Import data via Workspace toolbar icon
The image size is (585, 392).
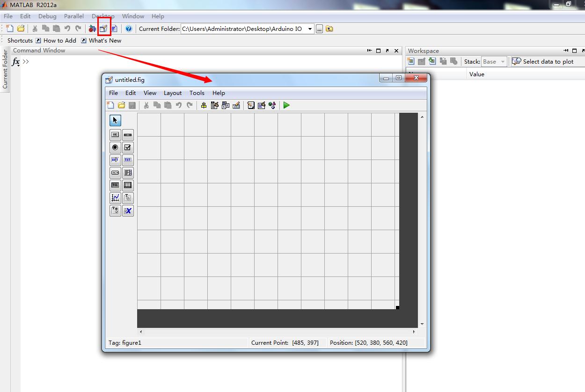[x=432, y=61]
